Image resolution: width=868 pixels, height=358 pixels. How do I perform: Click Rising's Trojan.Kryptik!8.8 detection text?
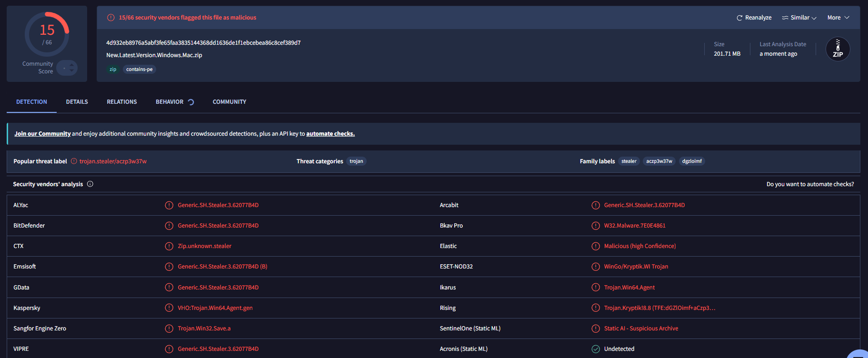(x=660, y=308)
